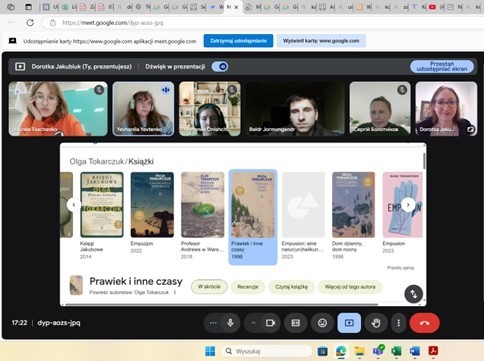
Task: Click Wyświetl kartę: www.google.com button
Action: tap(321, 41)
